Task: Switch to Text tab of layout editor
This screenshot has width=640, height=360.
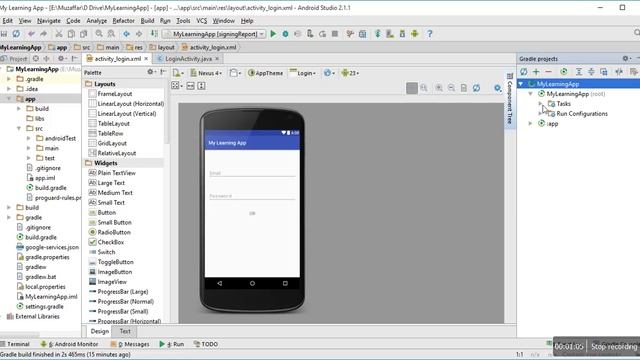Action: [125, 331]
